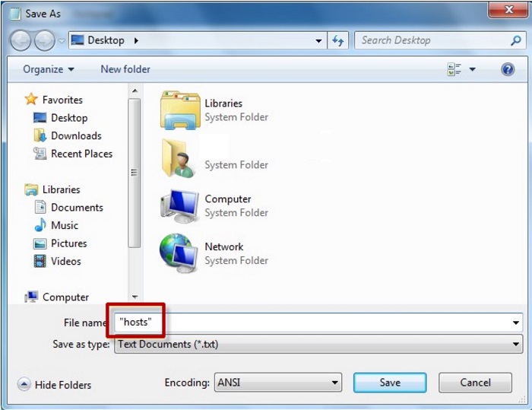Open the Documents library
This screenshot has width=532, height=410.
point(77,208)
